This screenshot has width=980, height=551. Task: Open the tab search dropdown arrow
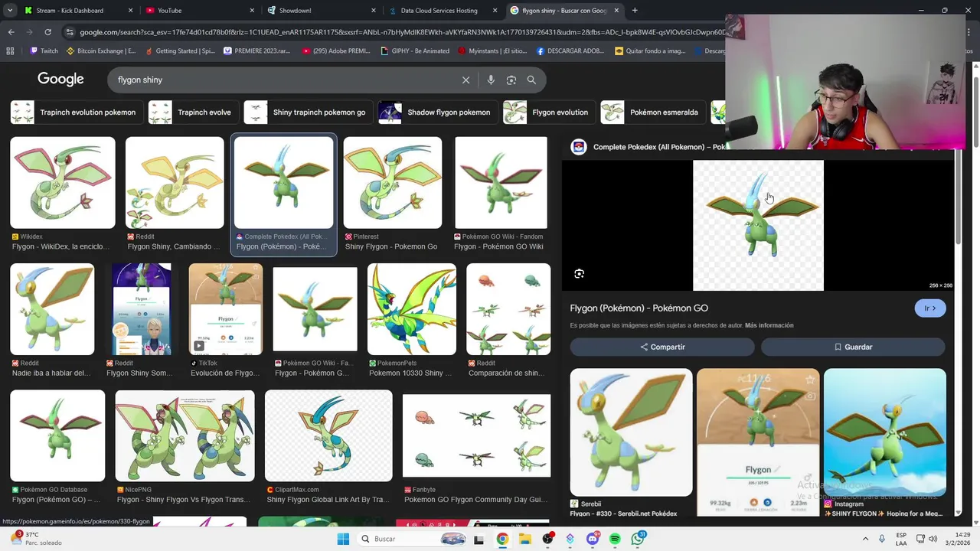point(10,11)
